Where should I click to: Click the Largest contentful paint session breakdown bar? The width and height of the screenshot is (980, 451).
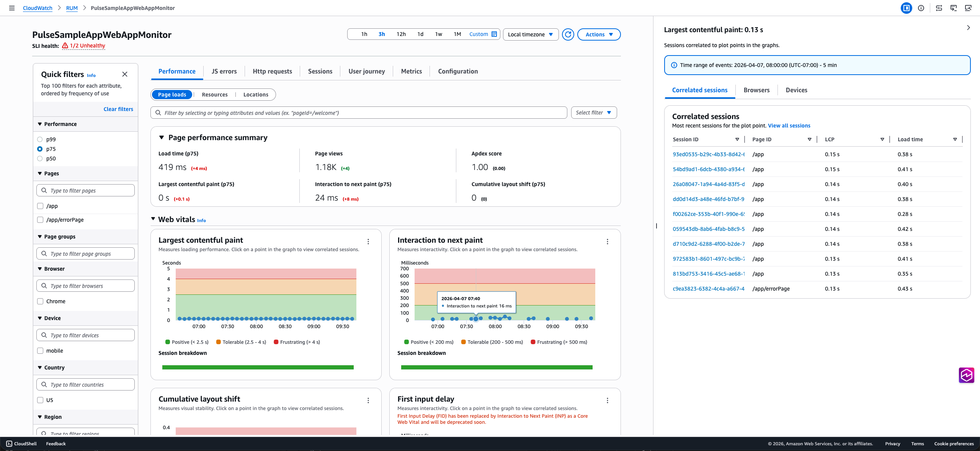tap(258, 367)
